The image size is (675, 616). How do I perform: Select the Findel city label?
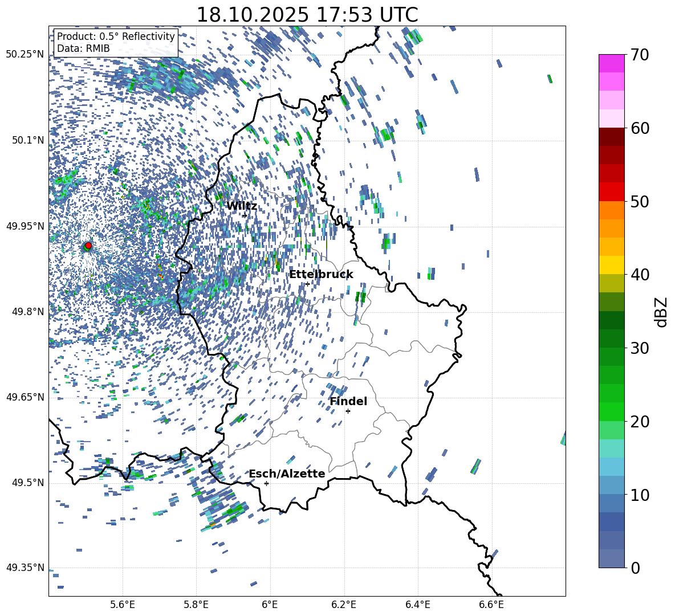[348, 401]
